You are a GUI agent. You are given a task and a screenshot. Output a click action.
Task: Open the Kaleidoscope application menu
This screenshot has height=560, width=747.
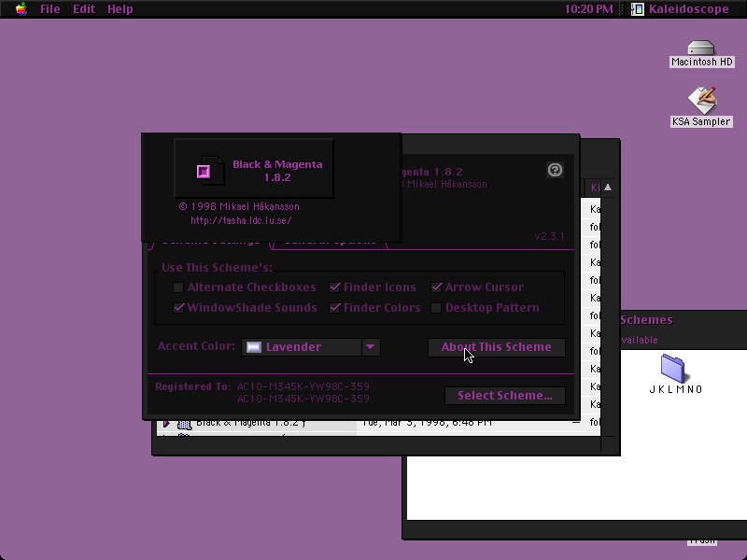coord(681,9)
